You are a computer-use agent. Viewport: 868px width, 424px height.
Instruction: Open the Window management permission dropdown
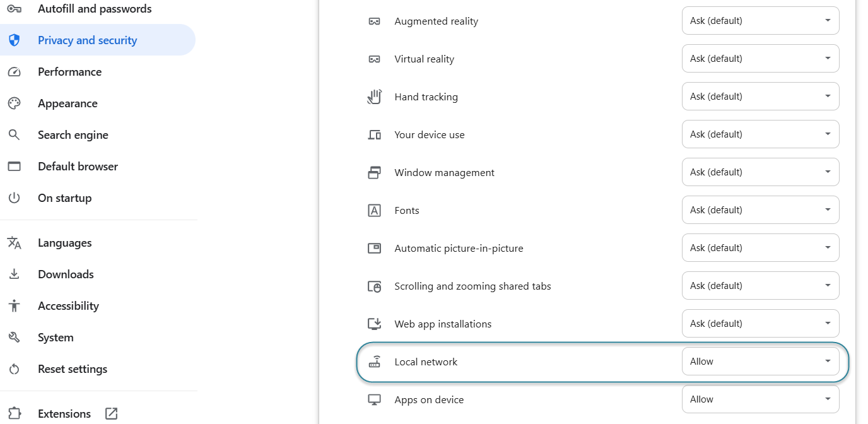click(761, 172)
